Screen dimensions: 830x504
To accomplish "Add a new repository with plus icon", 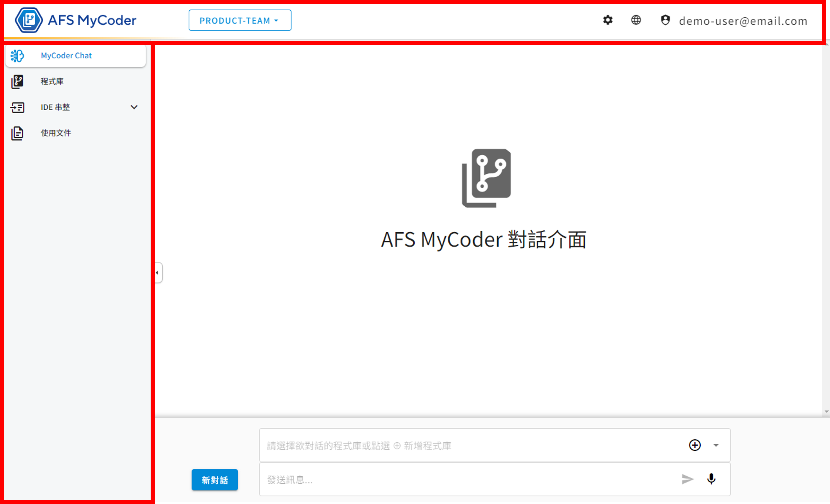I will tap(695, 445).
